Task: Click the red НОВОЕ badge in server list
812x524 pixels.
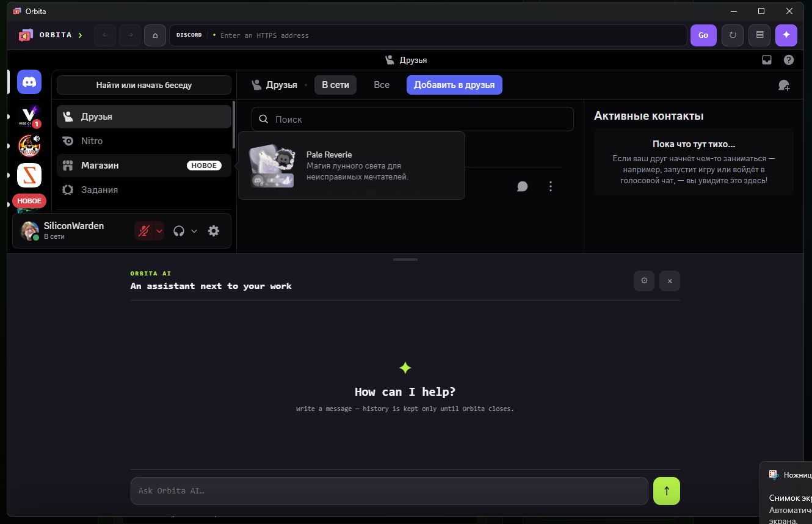Action: point(29,201)
